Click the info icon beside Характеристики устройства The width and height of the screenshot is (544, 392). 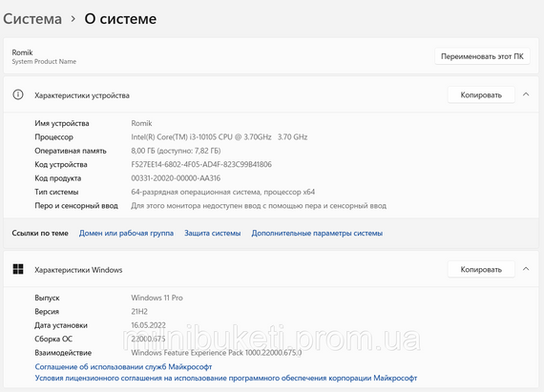coord(18,94)
